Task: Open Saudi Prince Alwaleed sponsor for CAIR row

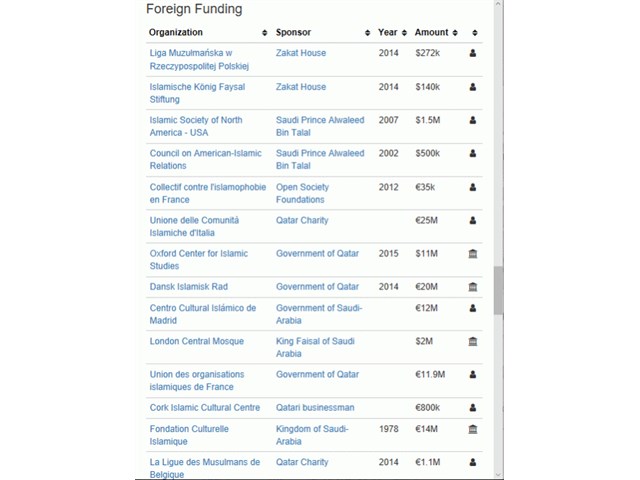Action: click(320, 159)
